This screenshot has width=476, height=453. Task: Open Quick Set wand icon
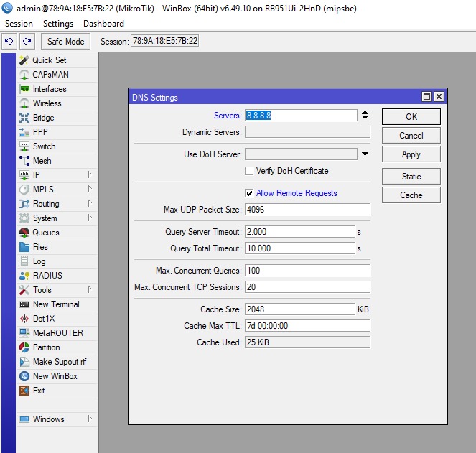click(24, 60)
